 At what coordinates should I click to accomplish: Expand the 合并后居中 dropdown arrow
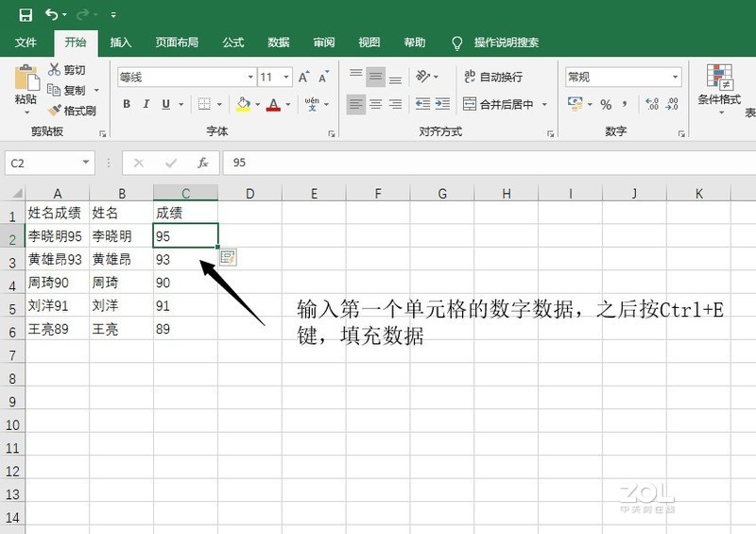tap(545, 104)
